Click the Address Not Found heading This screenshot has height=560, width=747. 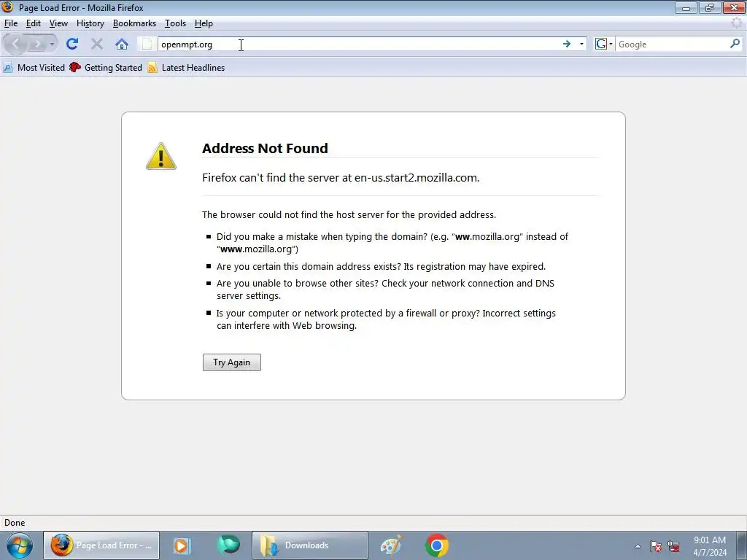265,148
